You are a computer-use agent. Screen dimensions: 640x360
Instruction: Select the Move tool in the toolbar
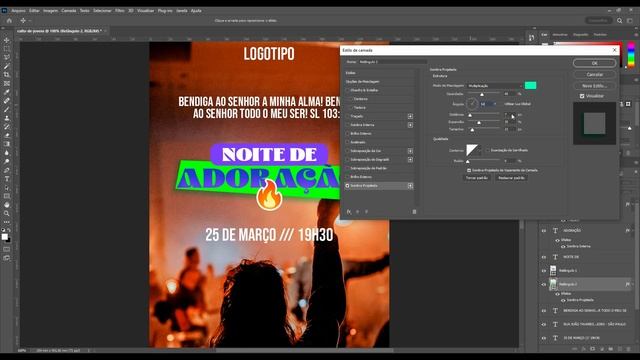click(x=7, y=40)
